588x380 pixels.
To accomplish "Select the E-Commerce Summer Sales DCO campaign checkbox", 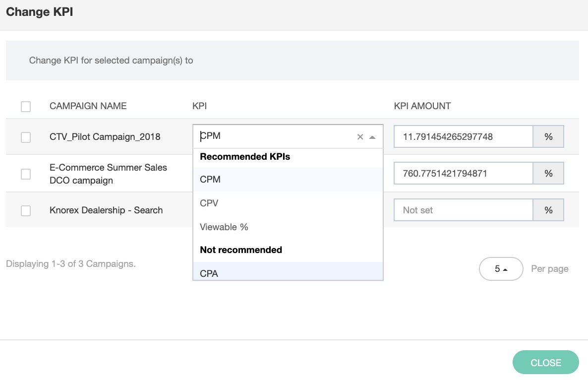I will (x=26, y=174).
